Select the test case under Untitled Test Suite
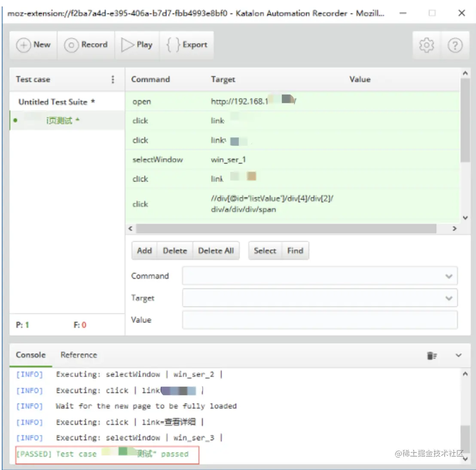The image size is (476, 470). coord(67,121)
